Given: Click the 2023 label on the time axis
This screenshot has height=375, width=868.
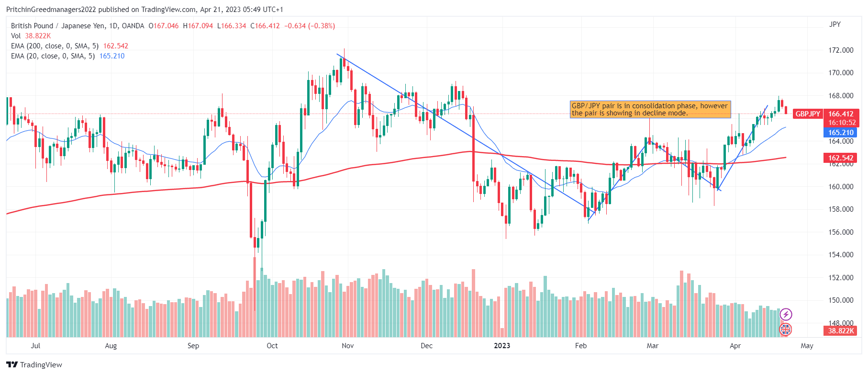Looking at the screenshot, I should [x=502, y=346].
